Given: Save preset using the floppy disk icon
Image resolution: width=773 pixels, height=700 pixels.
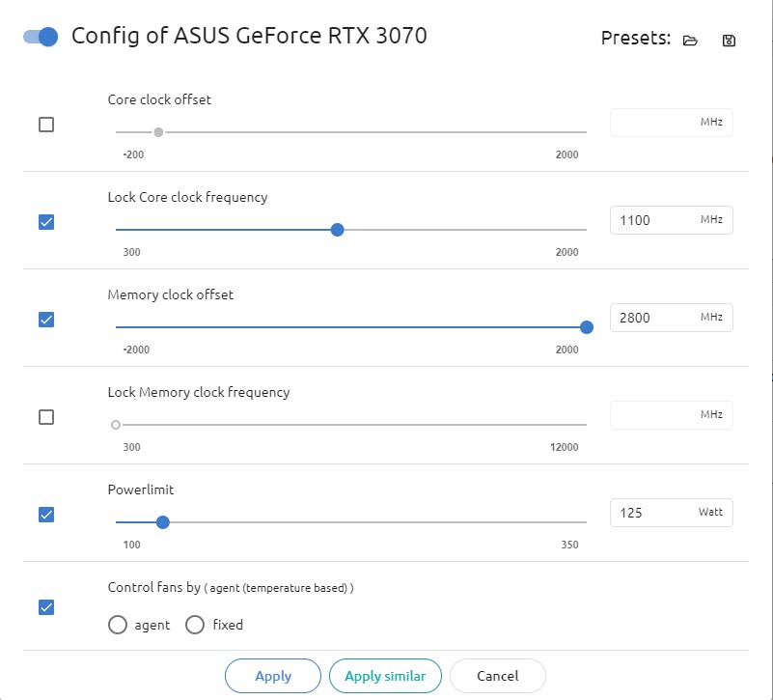Looking at the screenshot, I should click(x=729, y=41).
